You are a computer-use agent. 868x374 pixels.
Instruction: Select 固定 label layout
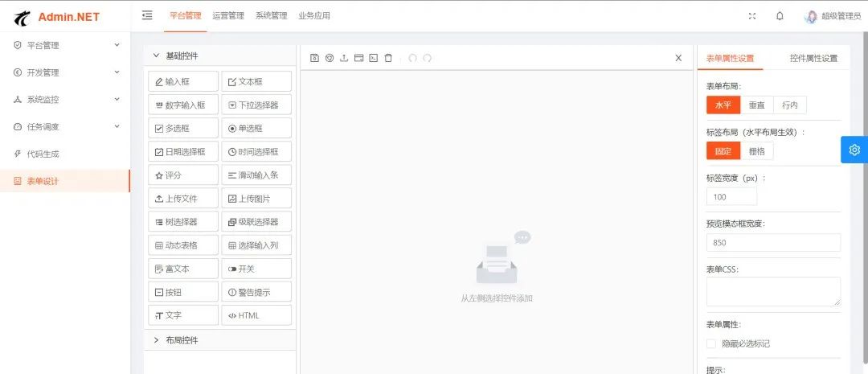click(723, 150)
